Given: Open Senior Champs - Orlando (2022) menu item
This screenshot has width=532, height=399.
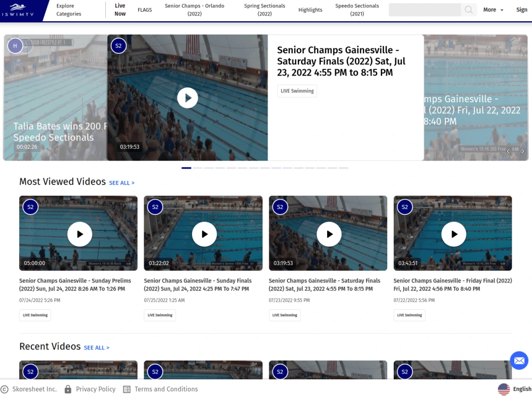Looking at the screenshot, I should pos(194,10).
